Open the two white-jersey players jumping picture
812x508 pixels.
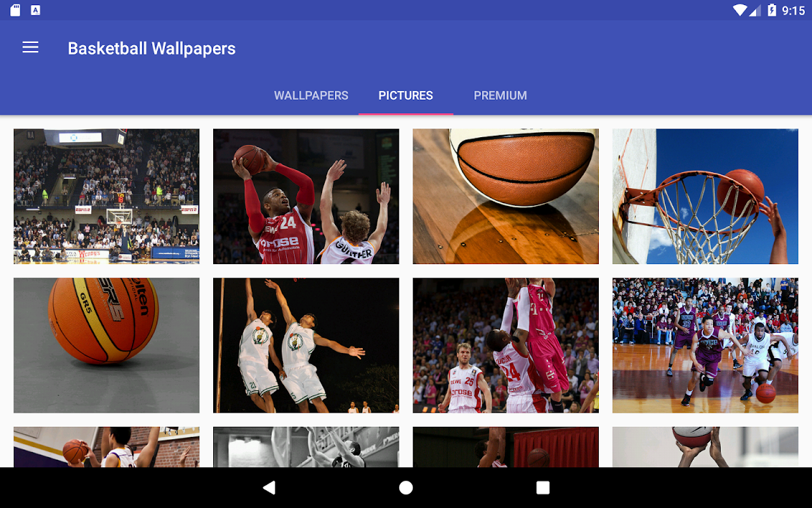point(306,345)
